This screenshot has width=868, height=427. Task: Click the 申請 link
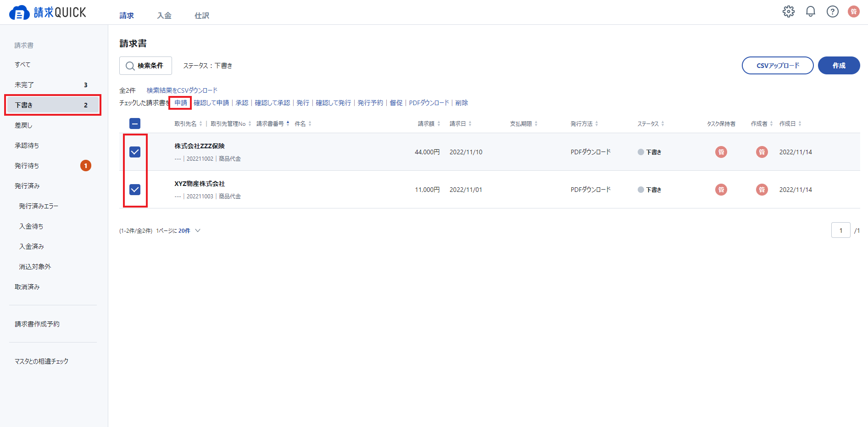click(x=181, y=103)
